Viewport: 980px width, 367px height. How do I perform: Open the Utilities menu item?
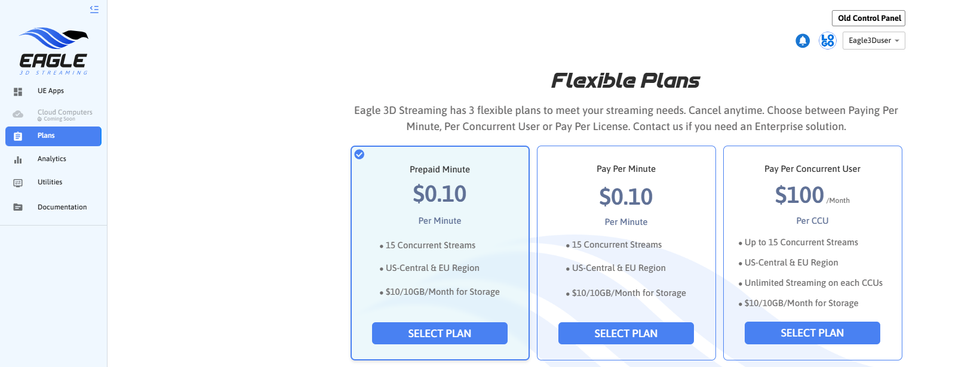pos(50,182)
